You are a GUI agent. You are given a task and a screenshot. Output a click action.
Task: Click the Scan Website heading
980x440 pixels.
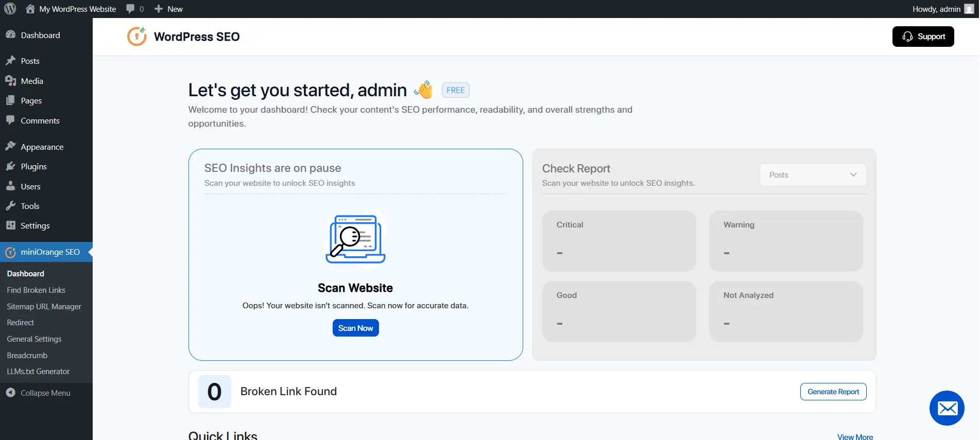coord(355,288)
